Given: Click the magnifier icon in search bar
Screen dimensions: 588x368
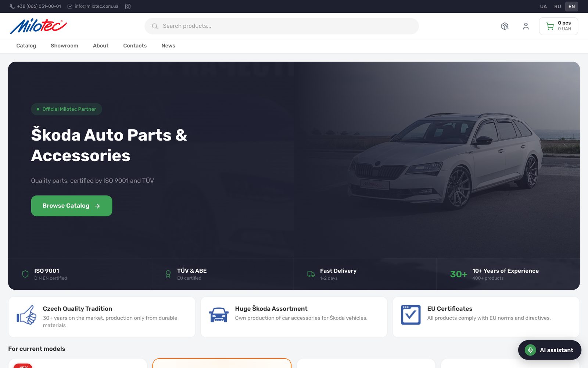Looking at the screenshot, I should 155,26.
